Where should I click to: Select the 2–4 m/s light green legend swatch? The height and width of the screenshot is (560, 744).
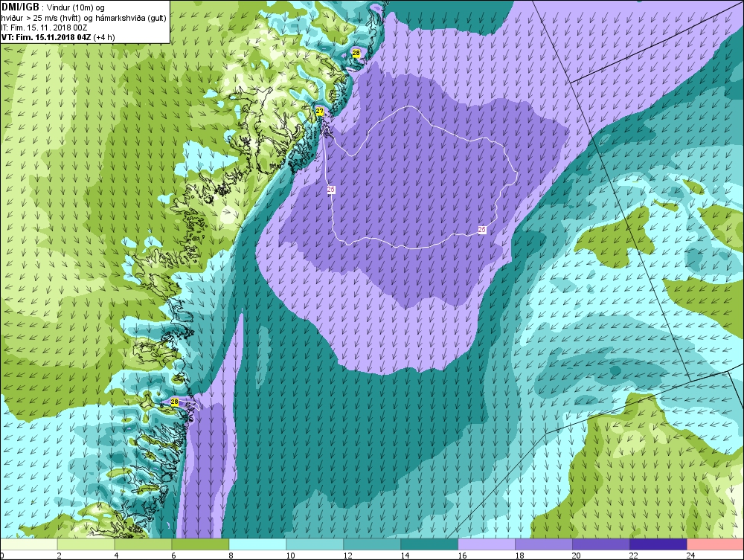point(86,544)
